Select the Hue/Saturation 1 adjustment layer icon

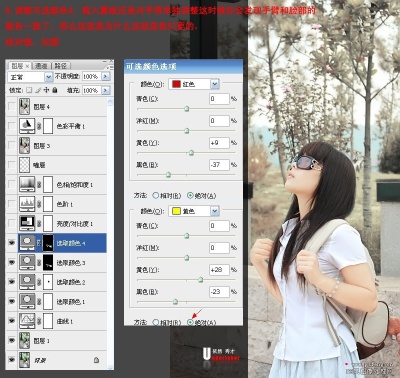click(x=27, y=184)
